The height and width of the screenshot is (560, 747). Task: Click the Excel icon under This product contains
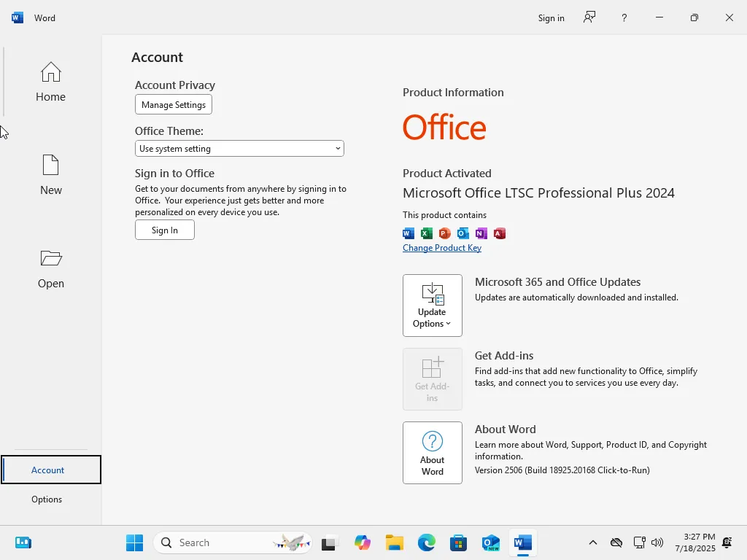[426, 233]
